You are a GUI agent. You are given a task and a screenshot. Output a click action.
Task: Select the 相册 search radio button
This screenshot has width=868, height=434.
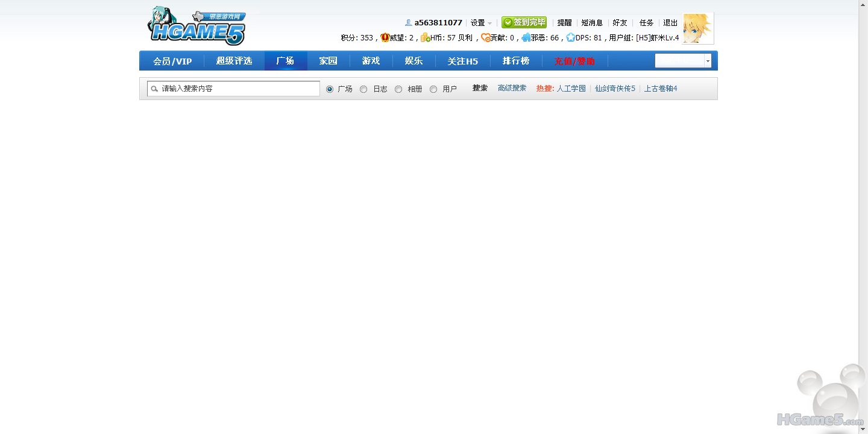point(398,89)
